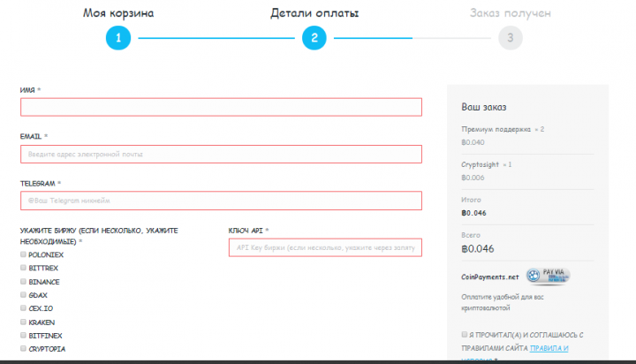The image size is (636, 364).
Task: Click the step 3 circle Заказ получен
Action: click(x=511, y=38)
